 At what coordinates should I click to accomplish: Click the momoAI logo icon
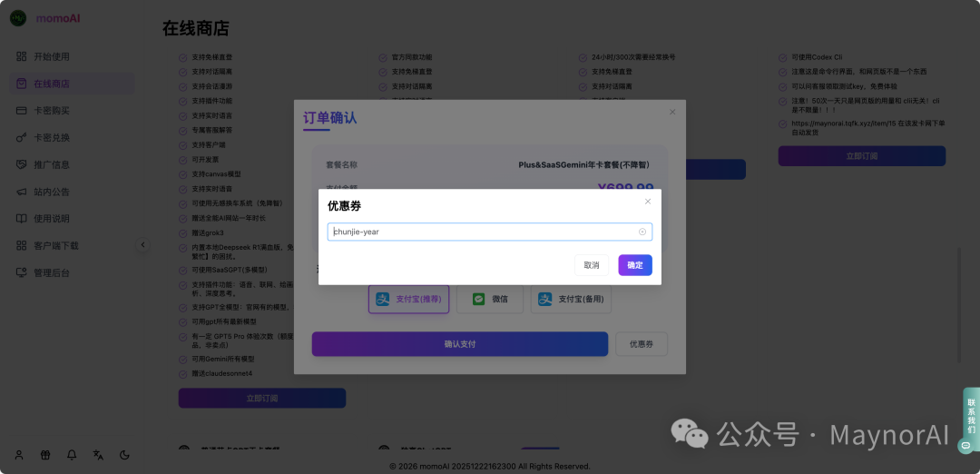[18, 18]
